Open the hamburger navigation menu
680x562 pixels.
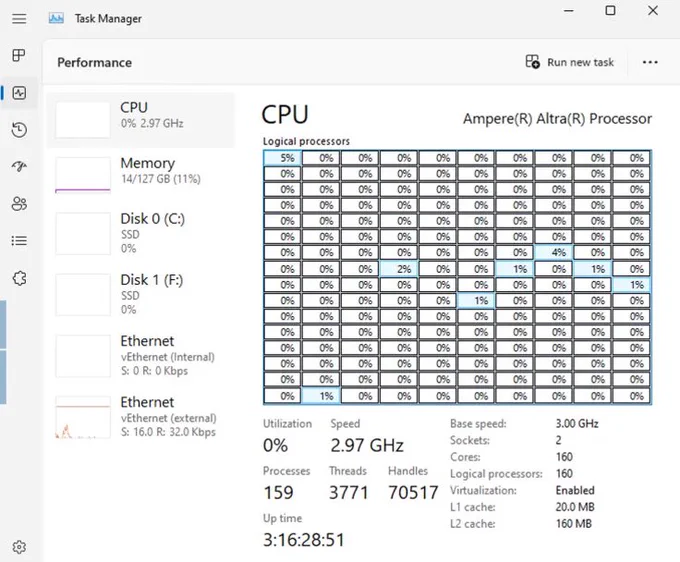pos(19,19)
